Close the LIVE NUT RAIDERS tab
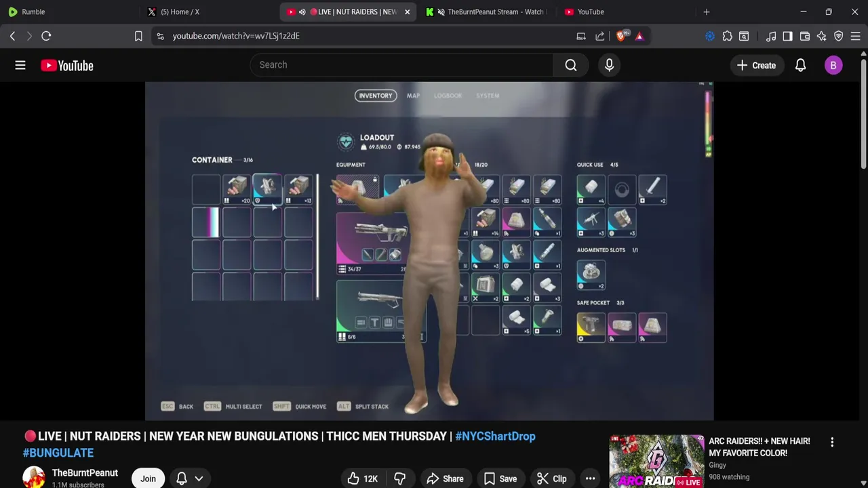The width and height of the screenshot is (868, 488). (x=407, y=12)
